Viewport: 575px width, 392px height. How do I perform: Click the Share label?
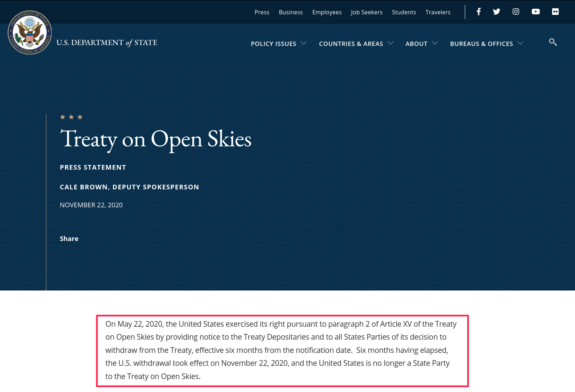point(69,239)
